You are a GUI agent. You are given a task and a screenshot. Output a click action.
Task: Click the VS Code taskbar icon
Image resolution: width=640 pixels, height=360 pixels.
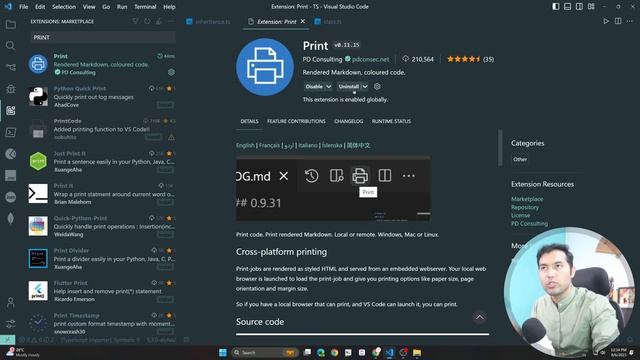(x=389, y=352)
